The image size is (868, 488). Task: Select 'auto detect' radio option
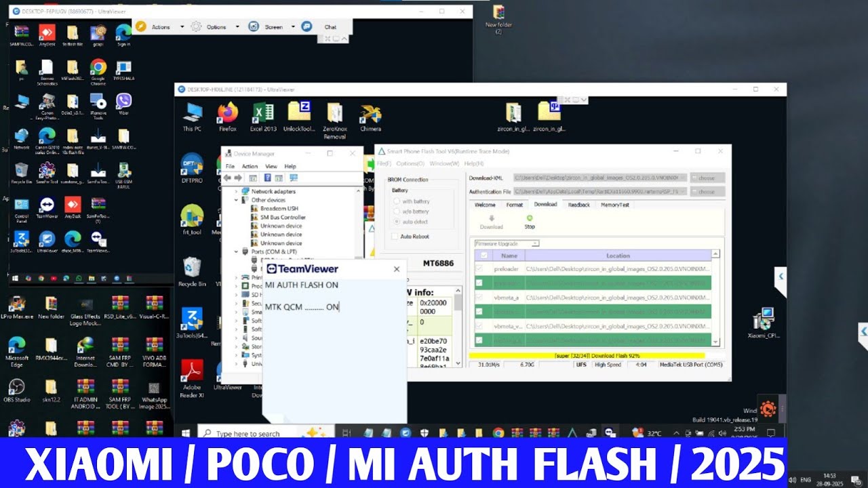pyautogui.click(x=397, y=222)
